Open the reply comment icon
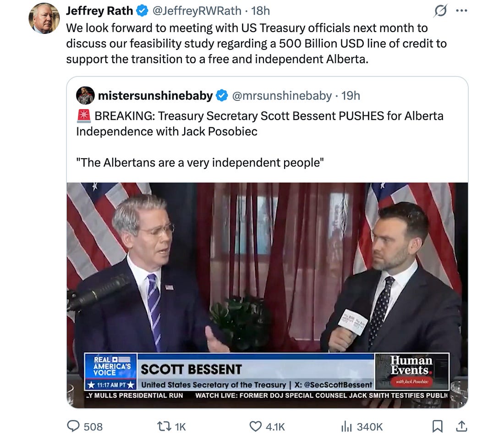The width and height of the screenshot is (504, 436). (73, 426)
